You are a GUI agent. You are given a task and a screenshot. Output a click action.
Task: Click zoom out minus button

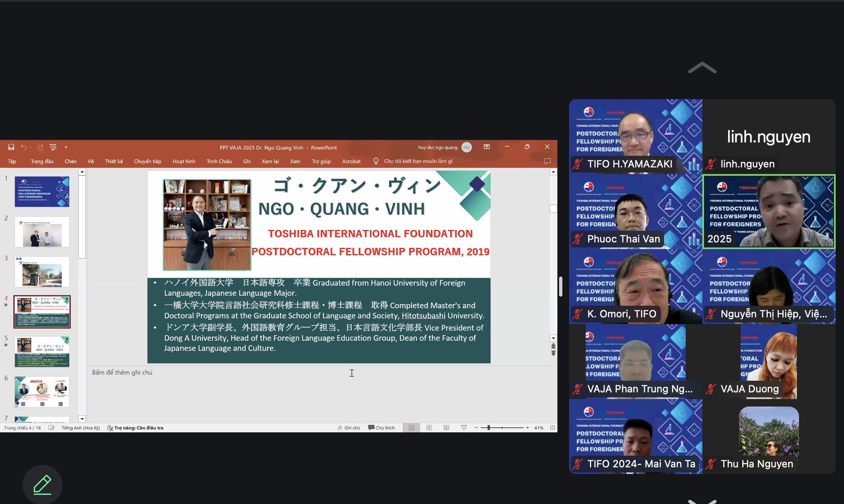pos(476,428)
